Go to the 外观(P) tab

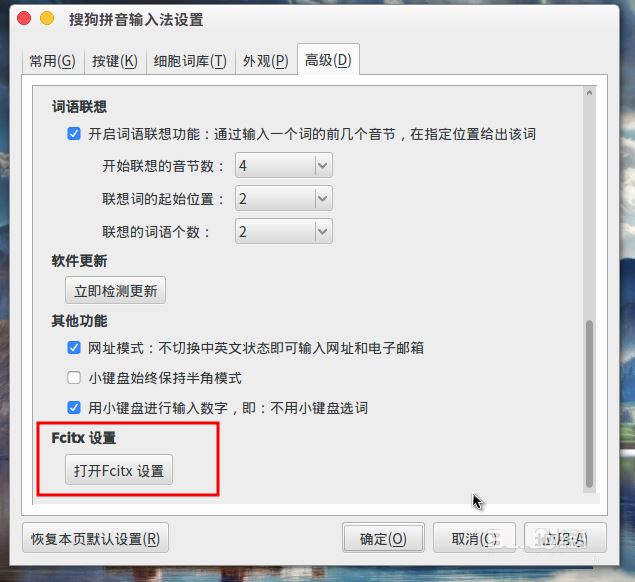(266, 61)
